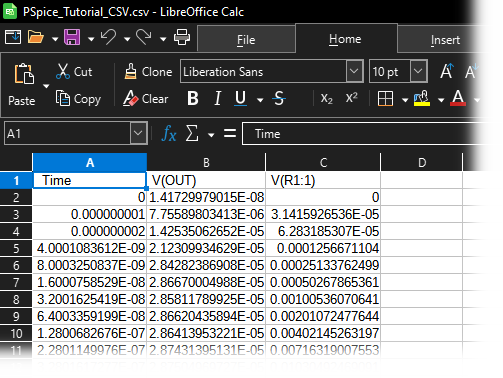This screenshot has width=503, height=378.
Task: Click the save-to-remote icon in quick toolbar
Action: point(13,37)
